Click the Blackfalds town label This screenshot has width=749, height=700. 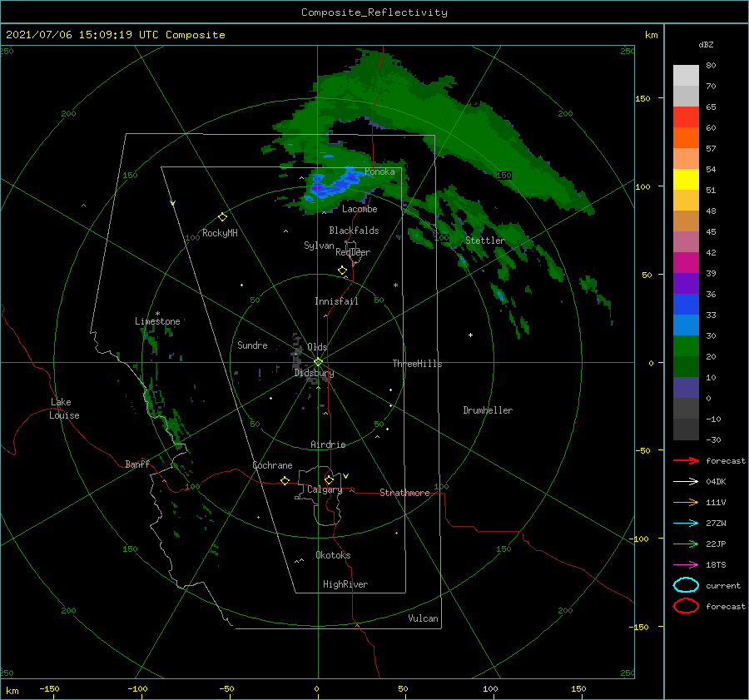(354, 231)
